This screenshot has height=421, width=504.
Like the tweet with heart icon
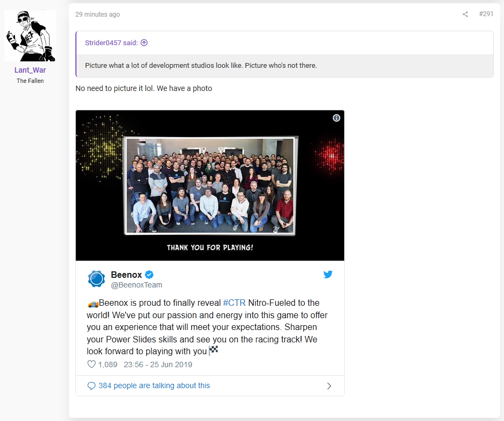click(92, 364)
